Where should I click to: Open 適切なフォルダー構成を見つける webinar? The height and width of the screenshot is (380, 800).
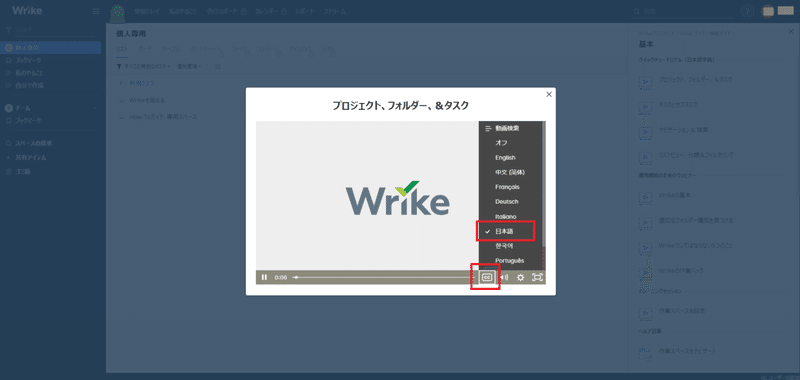click(x=696, y=221)
